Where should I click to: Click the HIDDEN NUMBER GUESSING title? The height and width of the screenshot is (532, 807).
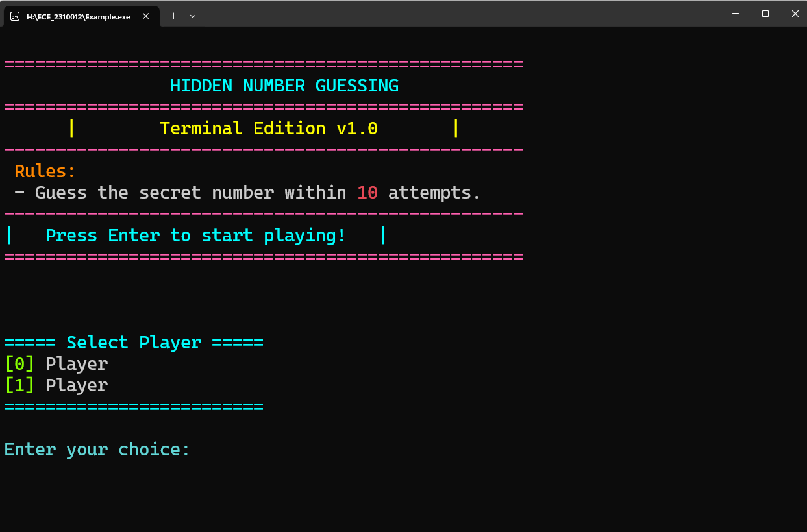(284, 85)
